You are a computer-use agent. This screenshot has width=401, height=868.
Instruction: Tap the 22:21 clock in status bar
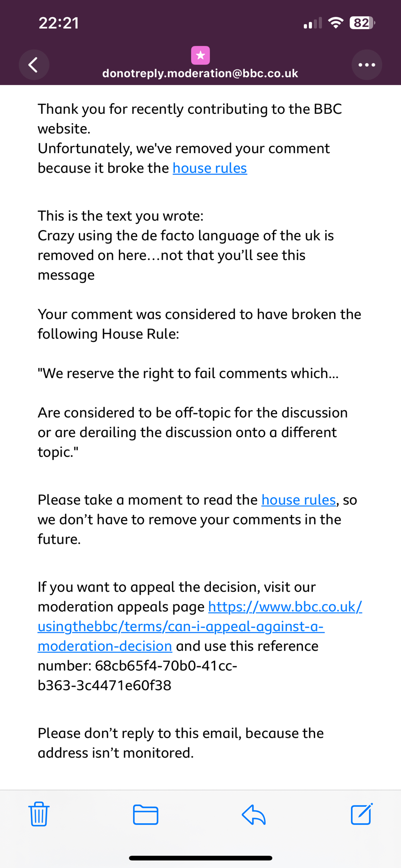(59, 23)
